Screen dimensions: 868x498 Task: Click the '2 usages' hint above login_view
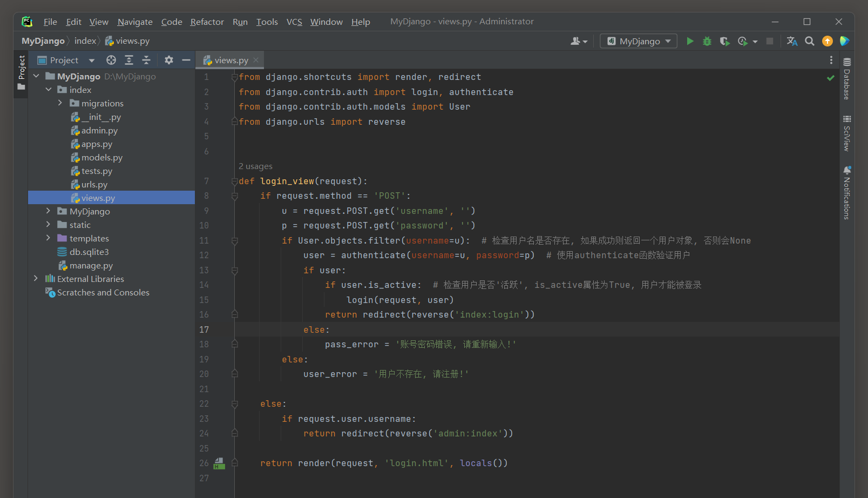pos(255,166)
